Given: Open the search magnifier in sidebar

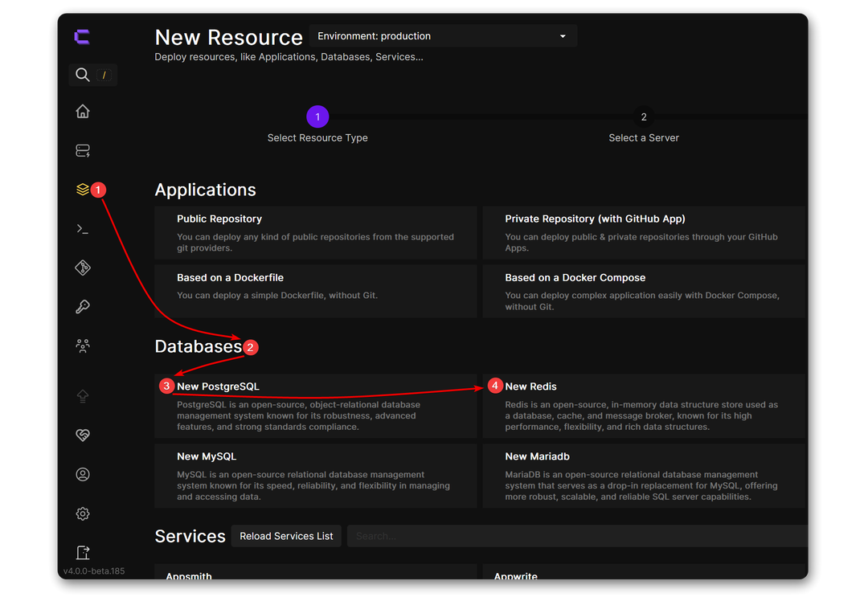Looking at the screenshot, I should click(x=83, y=75).
